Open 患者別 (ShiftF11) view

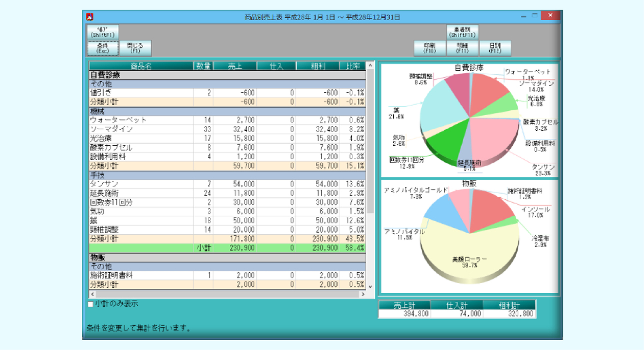coord(462,32)
